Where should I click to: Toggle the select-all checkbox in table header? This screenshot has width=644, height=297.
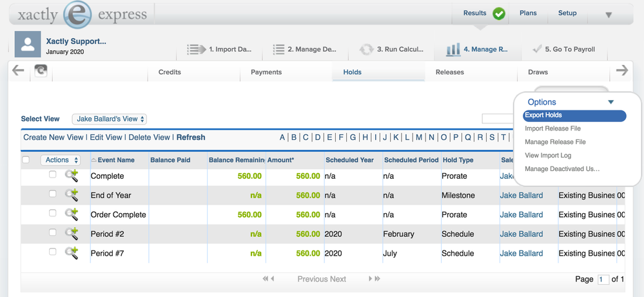(x=26, y=159)
